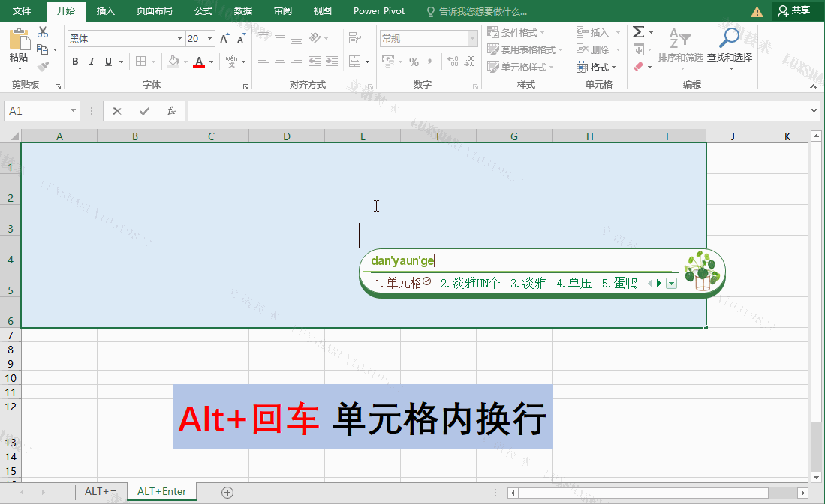Click the increase decimal places icon
Screen dimensions: 825x504
click(452, 63)
